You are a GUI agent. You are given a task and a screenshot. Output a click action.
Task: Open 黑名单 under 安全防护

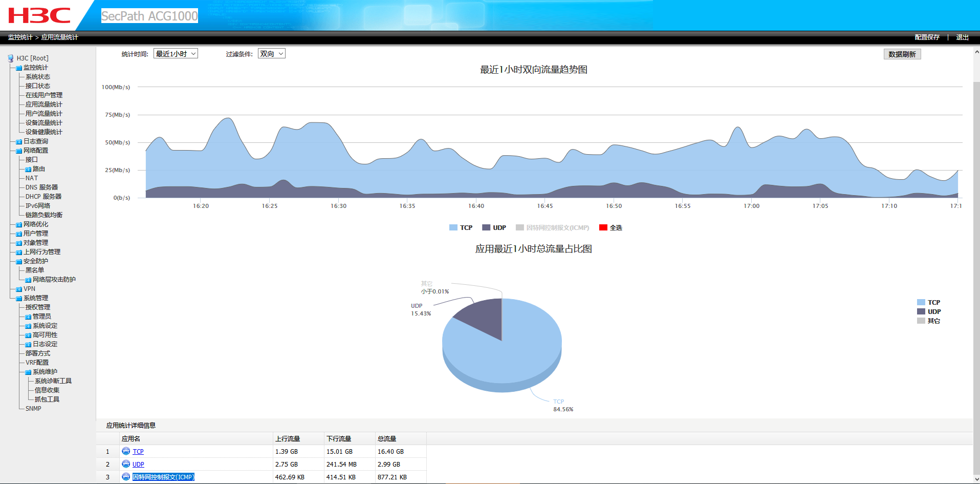coord(35,270)
